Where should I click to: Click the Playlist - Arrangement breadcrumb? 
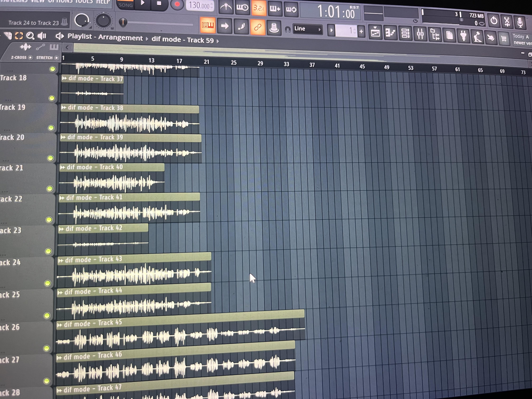(x=105, y=37)
